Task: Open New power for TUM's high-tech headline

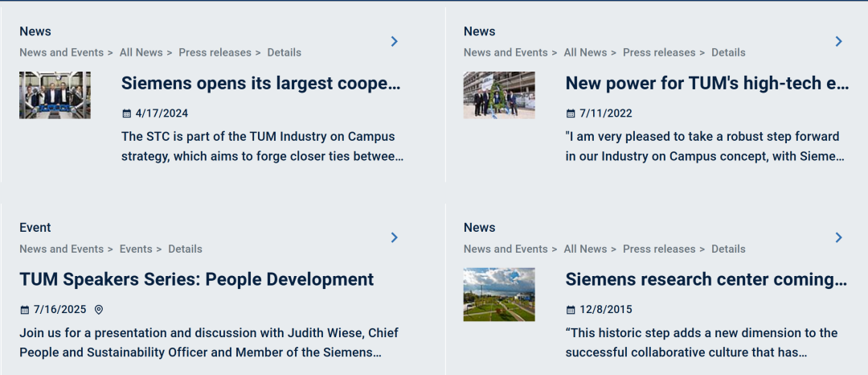Action: click(x=706, y=84)
